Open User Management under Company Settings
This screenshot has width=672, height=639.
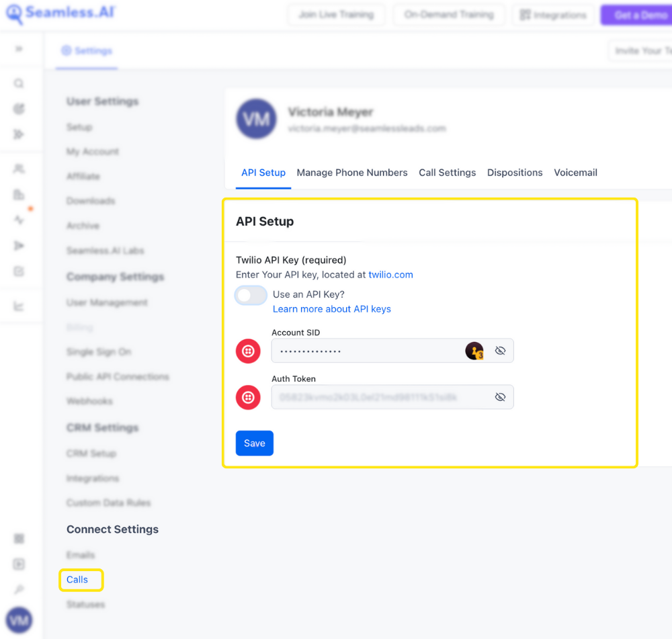107,302
